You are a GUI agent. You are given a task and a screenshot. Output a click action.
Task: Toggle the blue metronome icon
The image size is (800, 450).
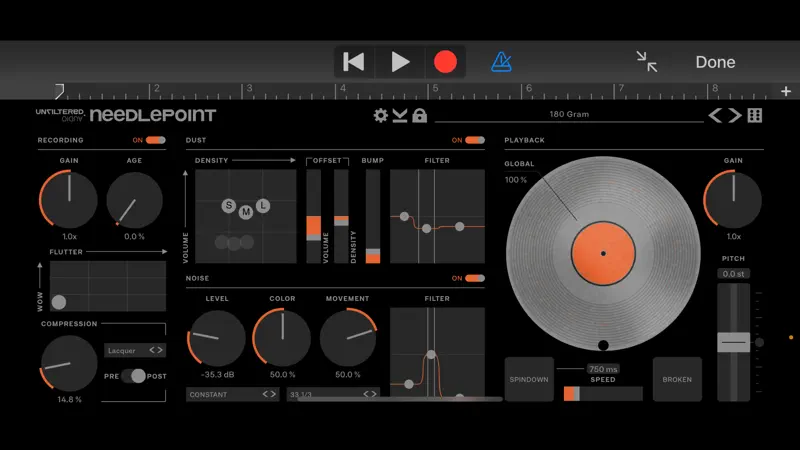[x=501, y=62]
